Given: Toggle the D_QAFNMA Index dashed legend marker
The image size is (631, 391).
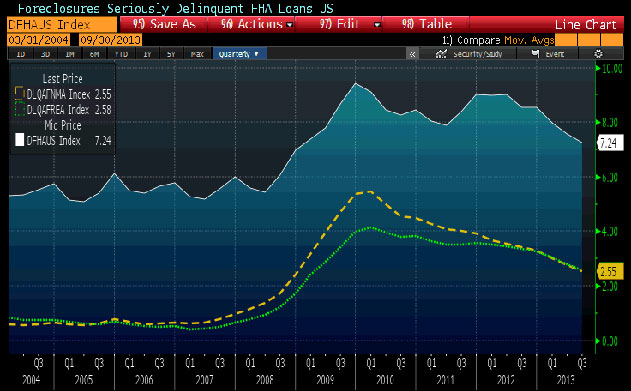Looking at the screenshot, I should tap(19, 93).
